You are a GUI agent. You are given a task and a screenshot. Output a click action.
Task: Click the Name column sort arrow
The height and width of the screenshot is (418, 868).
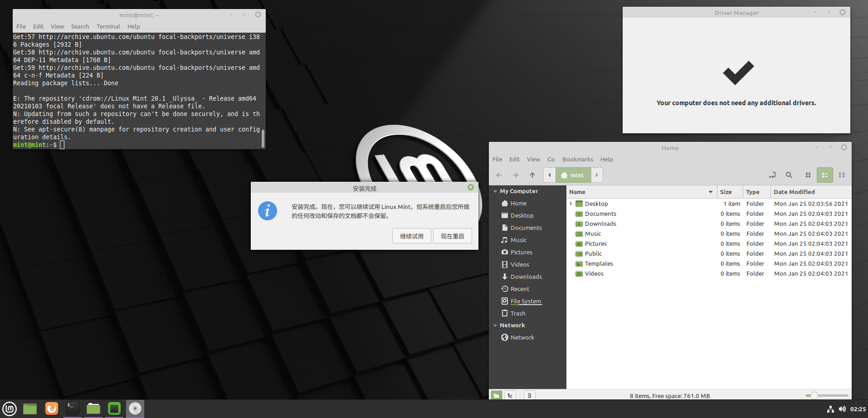710,192
